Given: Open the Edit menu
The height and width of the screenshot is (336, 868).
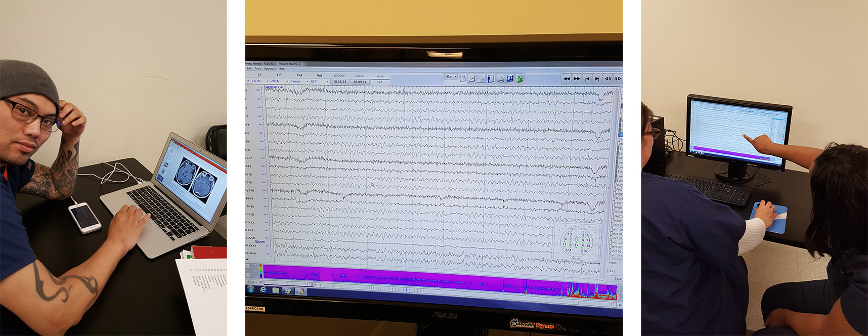Looking at the screenshot, I should point(249,68).
